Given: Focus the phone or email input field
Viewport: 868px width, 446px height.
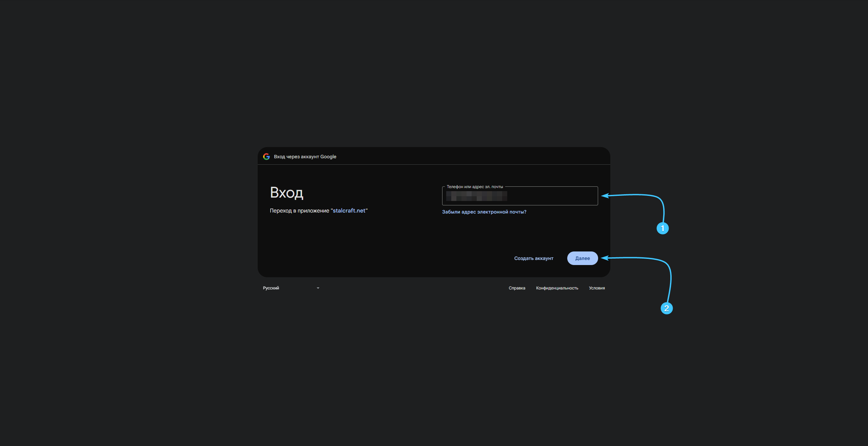Looking at the screenshot, I should click(520, 196).
